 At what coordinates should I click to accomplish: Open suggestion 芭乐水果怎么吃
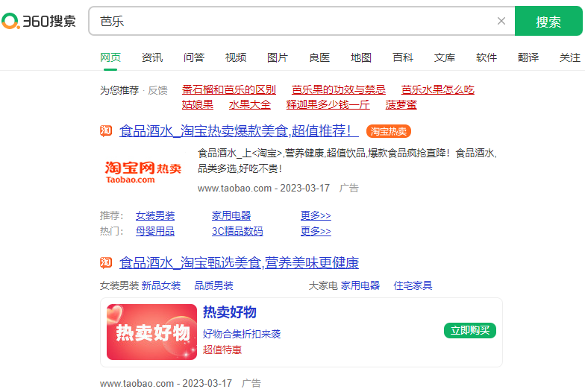tap(438, 89)
